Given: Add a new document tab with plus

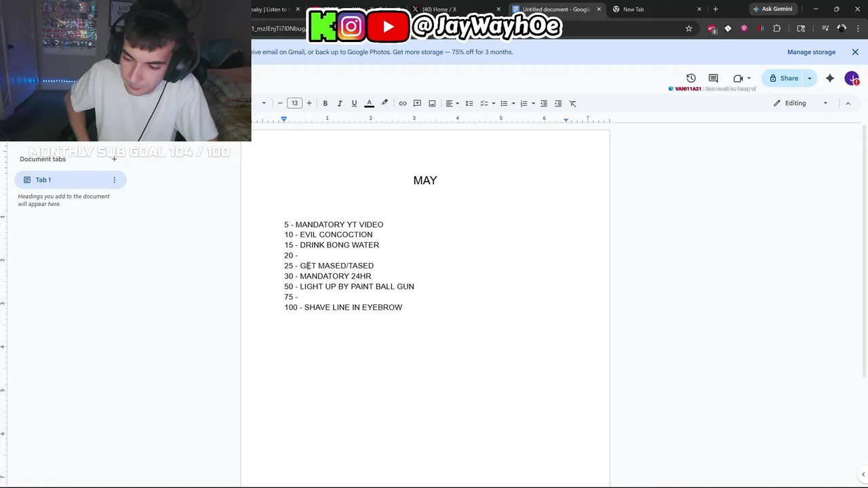Looking at the screenshot, I should pyautogui.click(x=114, y=159).
